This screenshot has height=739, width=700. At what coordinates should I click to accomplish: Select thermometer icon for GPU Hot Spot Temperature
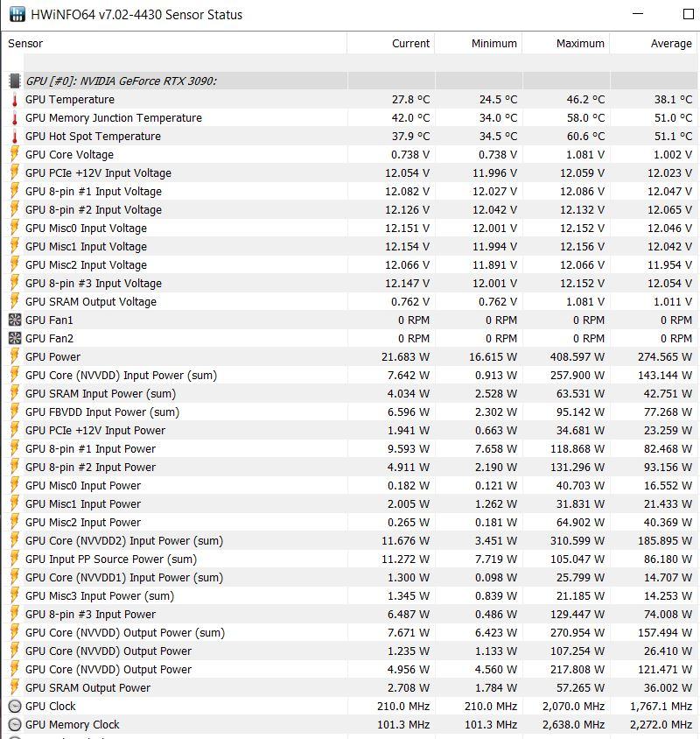(15, 137)
